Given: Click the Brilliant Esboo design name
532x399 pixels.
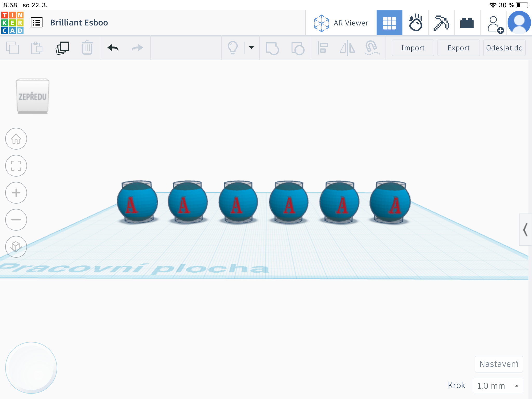Looking at the screenshot, I should 79,23.
